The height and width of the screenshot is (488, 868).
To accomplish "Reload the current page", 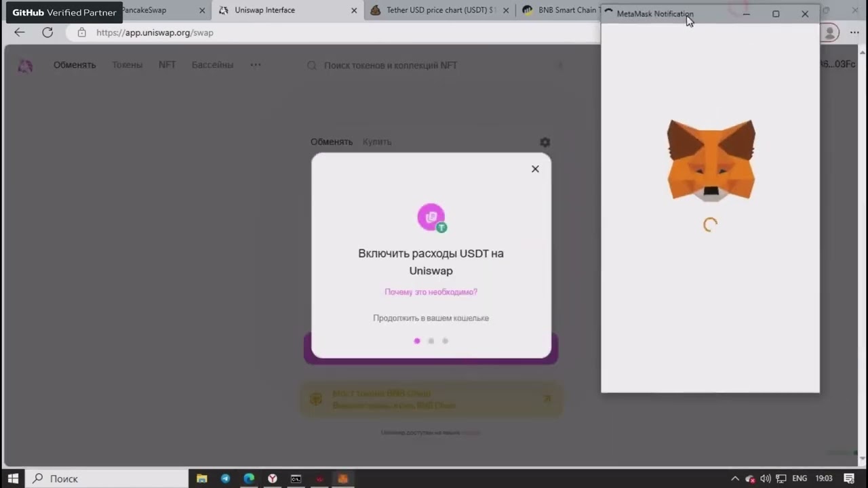I will click(x=47, y=32).
